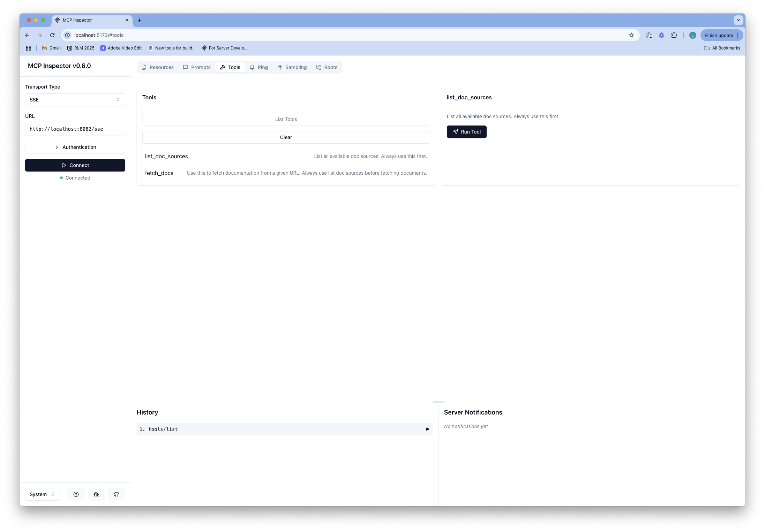Switch to the Resources tab
765x532 pixels.
click(157, 67)
